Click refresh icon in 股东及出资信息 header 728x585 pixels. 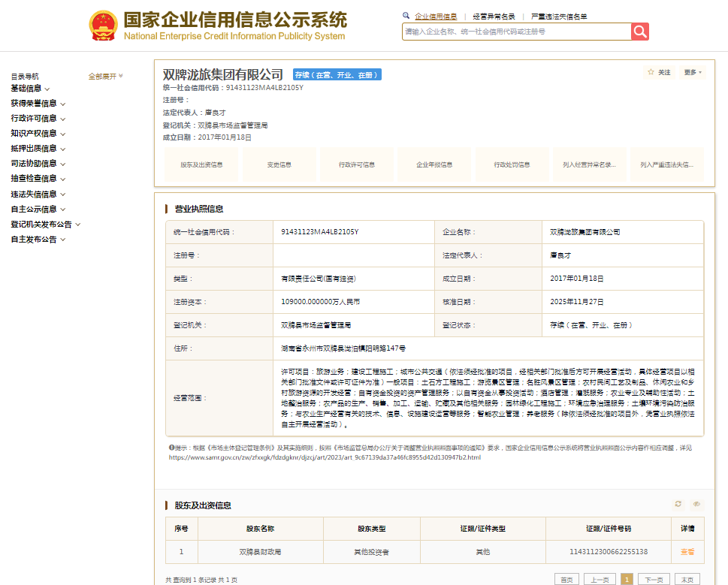click(x=678, y=504)
